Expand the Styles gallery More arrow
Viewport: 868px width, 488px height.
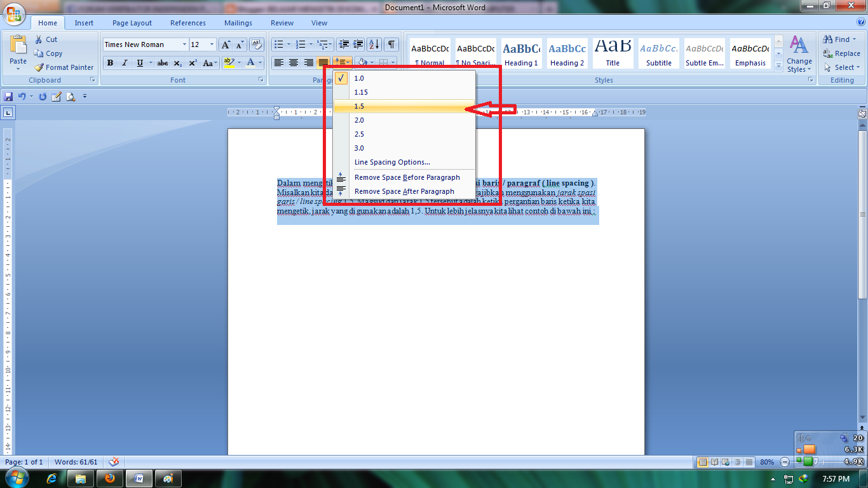point(779,65)
